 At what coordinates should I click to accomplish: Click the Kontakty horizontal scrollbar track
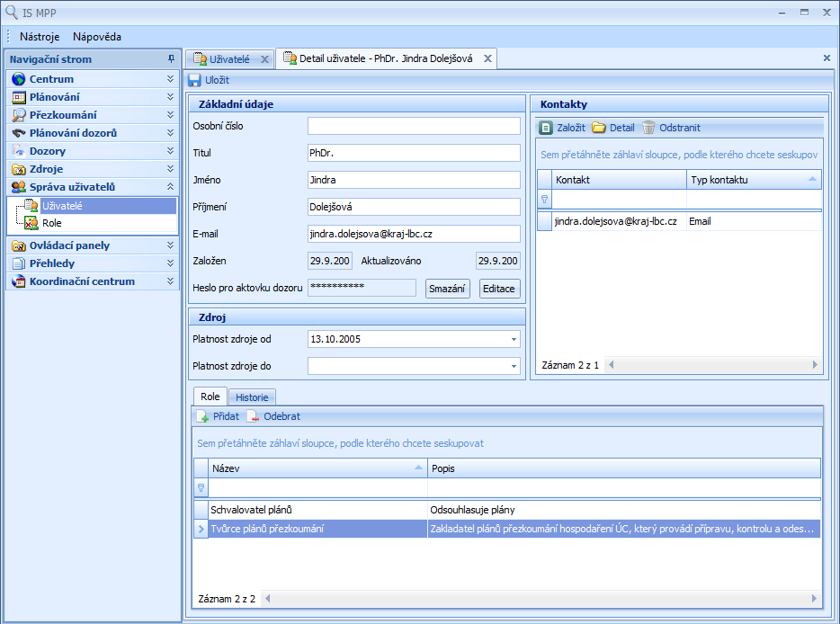point(713,365)
